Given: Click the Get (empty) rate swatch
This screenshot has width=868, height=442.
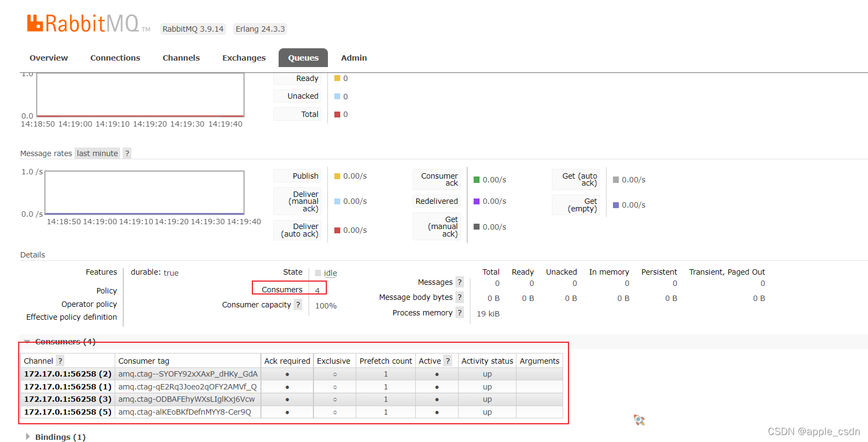Looking at the screenshot, I should click(616, 205).
